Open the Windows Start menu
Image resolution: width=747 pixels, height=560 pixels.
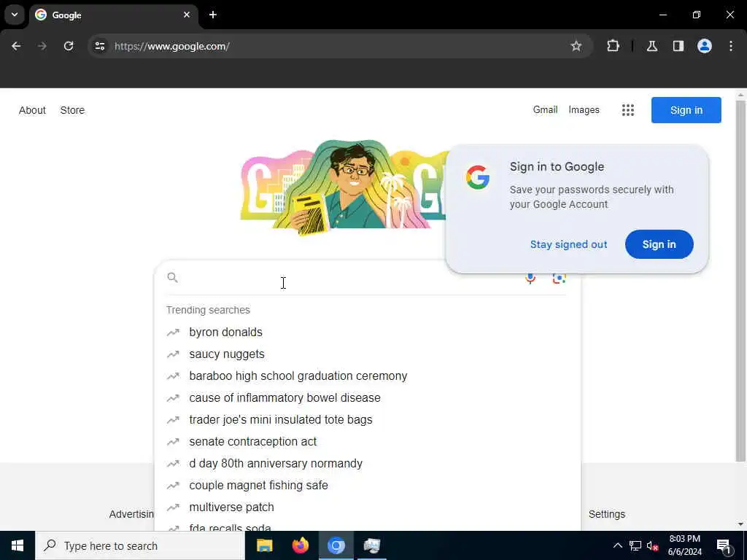click(x=18, y=545)
